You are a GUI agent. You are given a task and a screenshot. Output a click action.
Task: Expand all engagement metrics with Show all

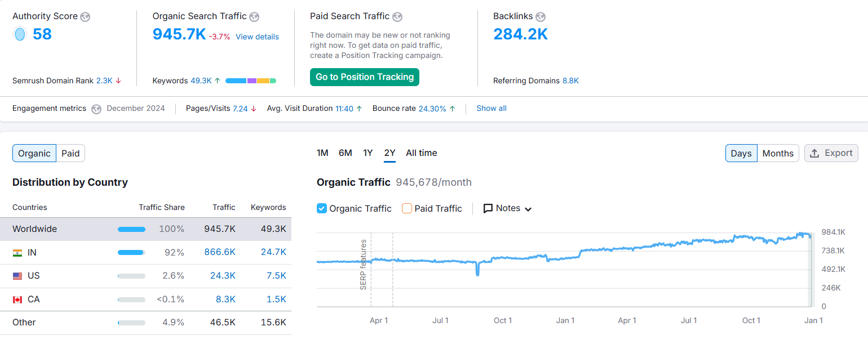click(x=491, y=109)
